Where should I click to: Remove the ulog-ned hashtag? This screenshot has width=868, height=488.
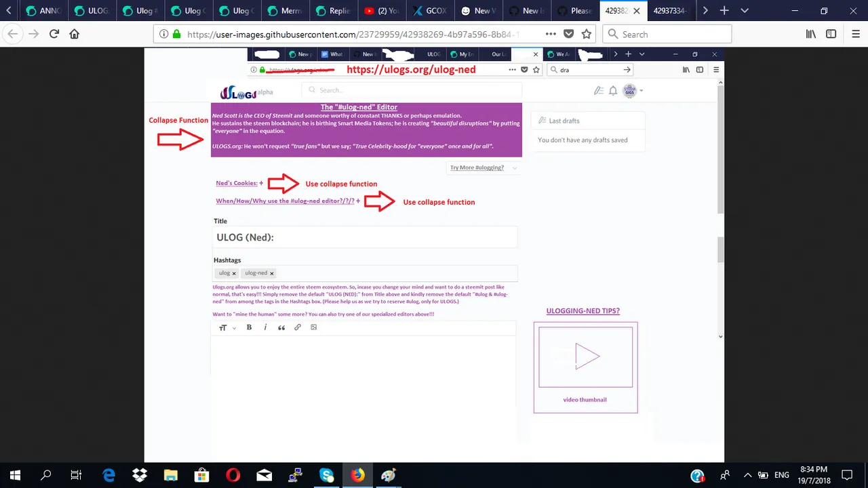click(x=272, y=273)
